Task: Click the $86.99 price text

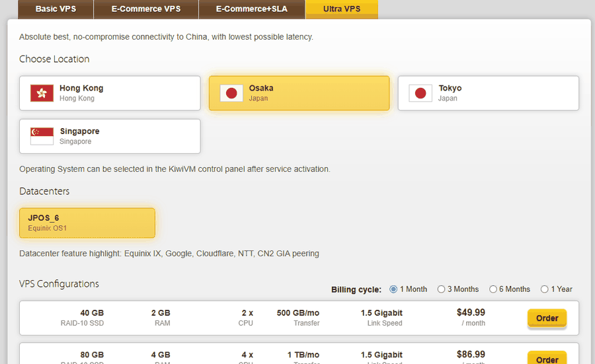Action: click(471, 355)
